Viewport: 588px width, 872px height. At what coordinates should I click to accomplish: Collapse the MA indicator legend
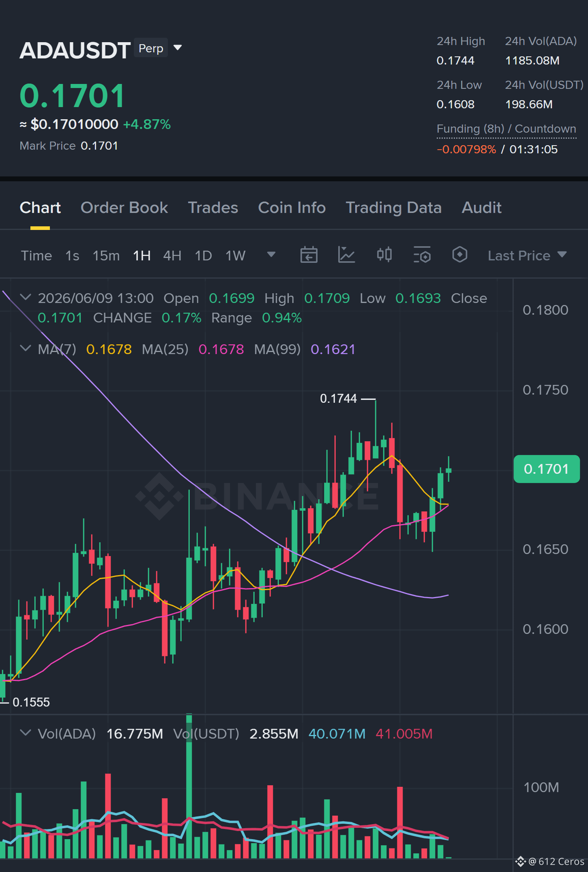pyautogui.click(x=26, y=348)
